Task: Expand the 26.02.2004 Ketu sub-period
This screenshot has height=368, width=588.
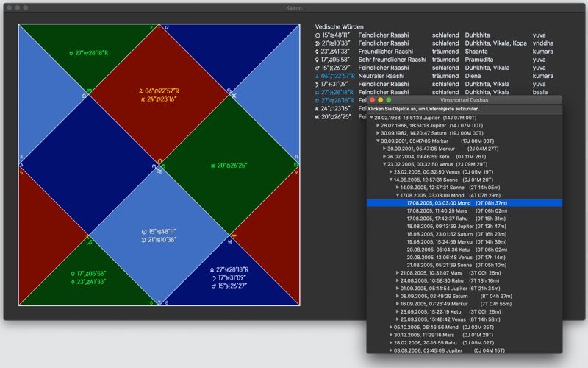Action: pyautogui.click(x=384, y=157)
